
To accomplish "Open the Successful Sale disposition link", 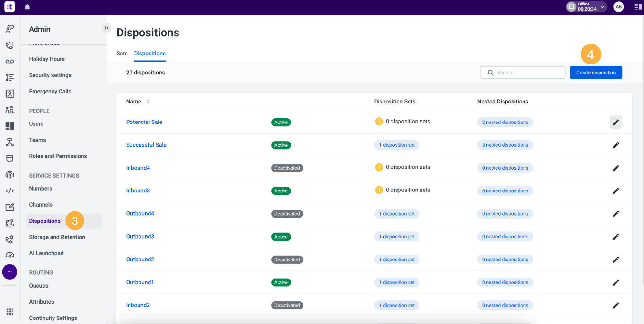I will point(146,145).
